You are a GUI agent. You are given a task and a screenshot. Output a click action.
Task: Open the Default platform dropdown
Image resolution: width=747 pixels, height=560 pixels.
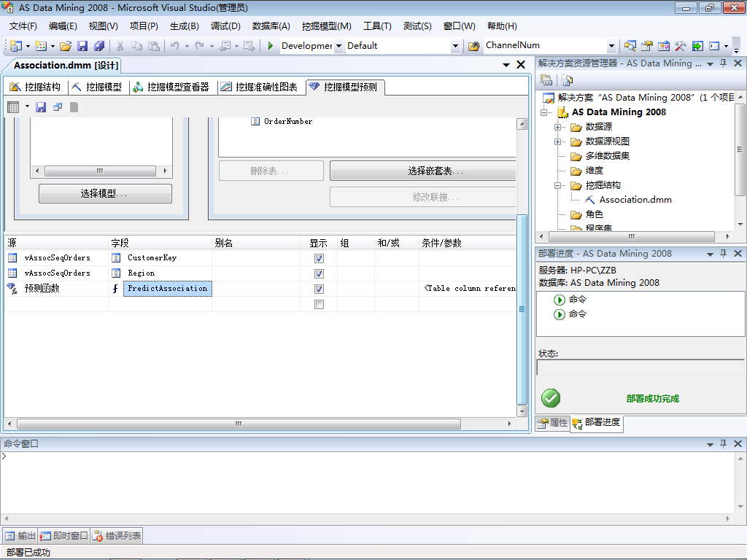click(x=455, y=46)
